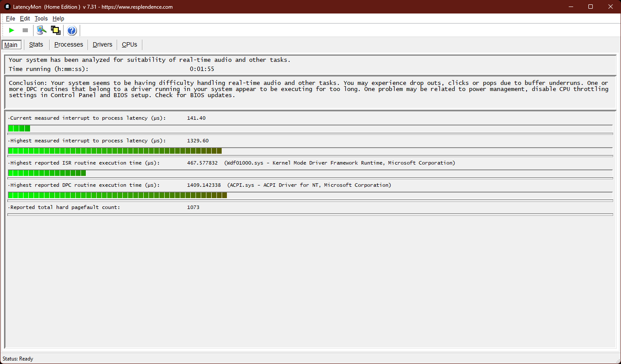621x364 pixels.
Task: Switch to the Main tab
Action: coord(11,45)
